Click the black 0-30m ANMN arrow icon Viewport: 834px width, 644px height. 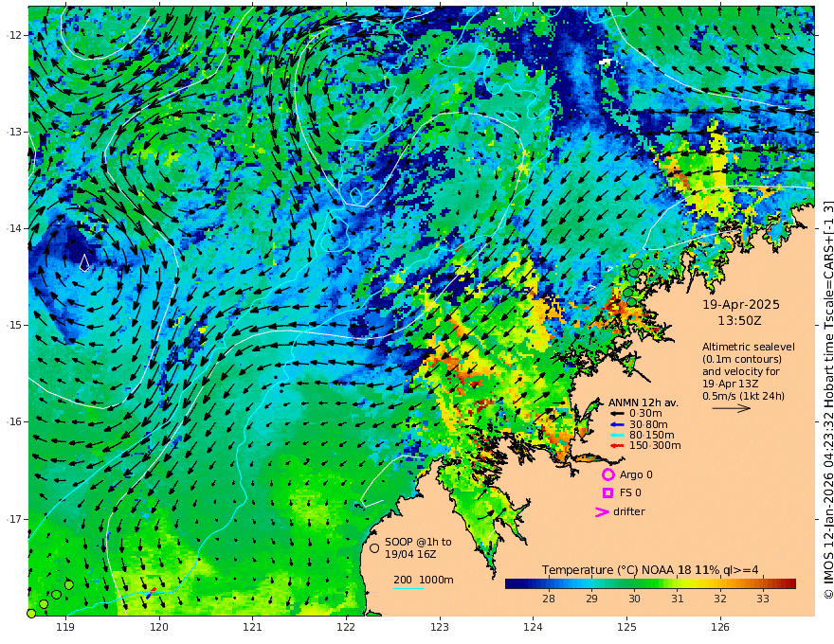coord(617,414)
